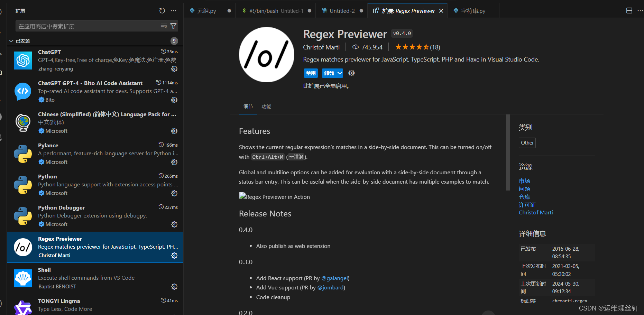
Task: Click the settings gear beside the uninstall button
Action: tap(352, 73)
